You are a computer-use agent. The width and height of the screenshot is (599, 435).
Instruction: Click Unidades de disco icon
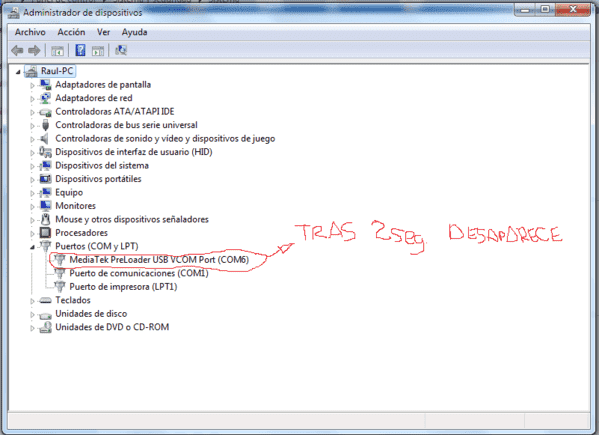(x=45, y=315)
